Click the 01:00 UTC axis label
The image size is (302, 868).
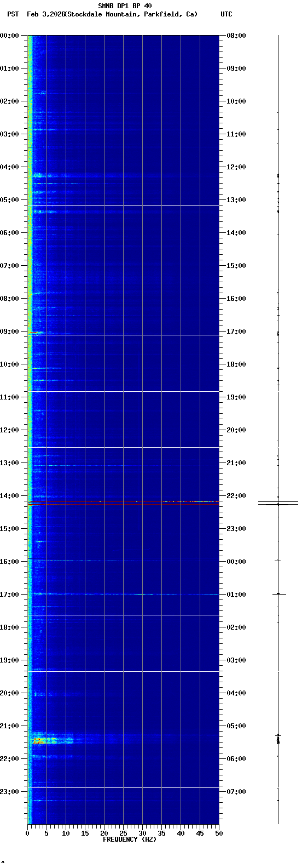(x=236, y=595)
